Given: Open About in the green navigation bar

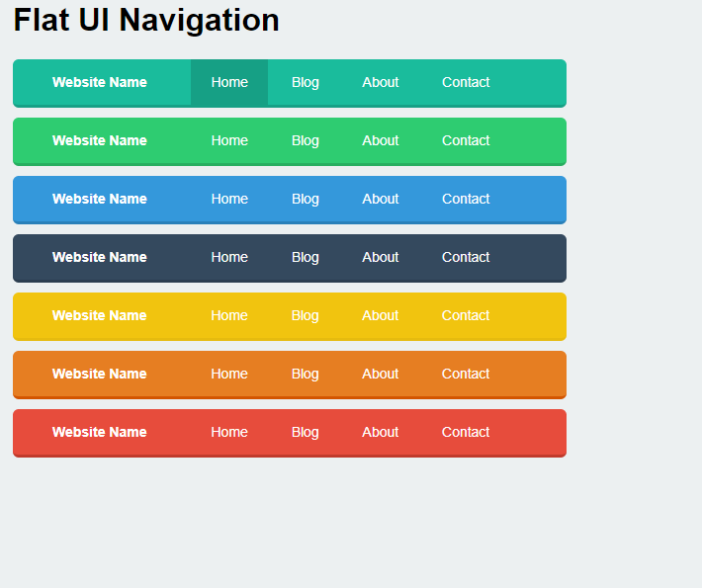Looking at the screenshot, I should tap(380, 140).
